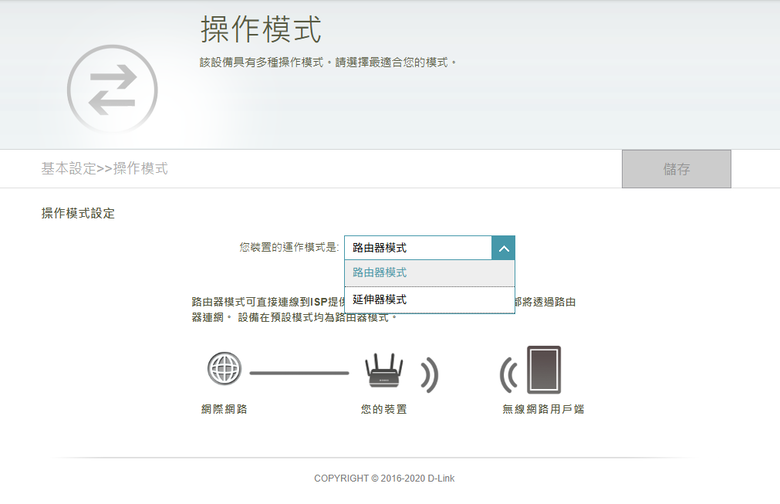Click the router device icon

[x=384, y=371]
